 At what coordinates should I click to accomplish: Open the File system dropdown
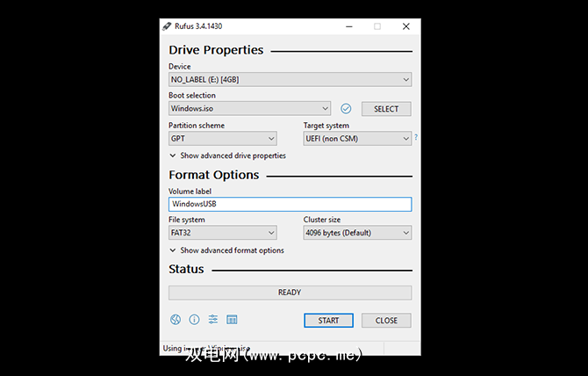pos(223,233)
